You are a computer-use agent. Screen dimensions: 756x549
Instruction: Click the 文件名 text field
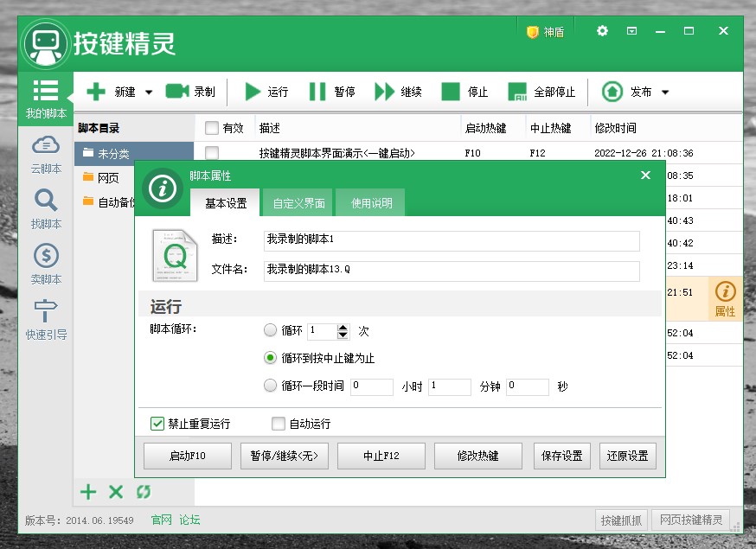coord(452,271)
